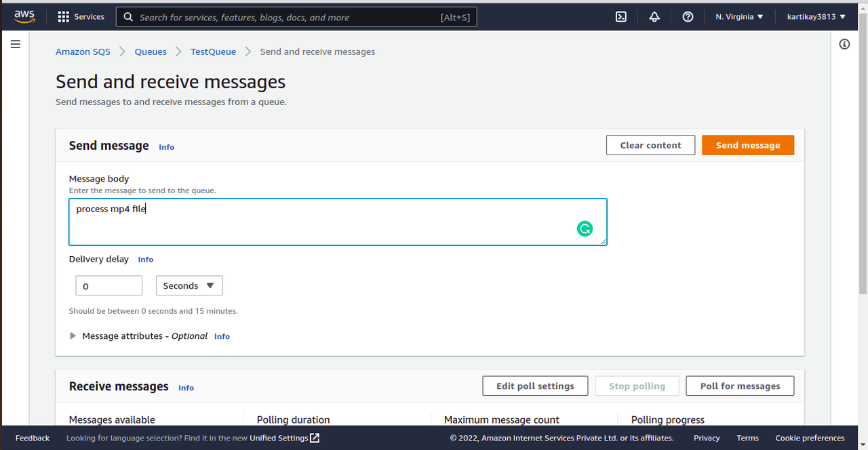Click the 'Polling progress' label

click(x=668, y=420)
